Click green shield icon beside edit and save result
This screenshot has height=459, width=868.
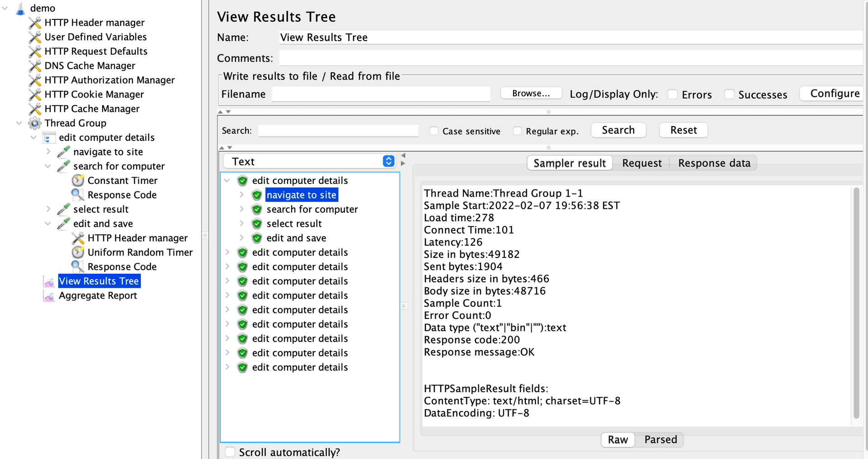coord(257,238)
